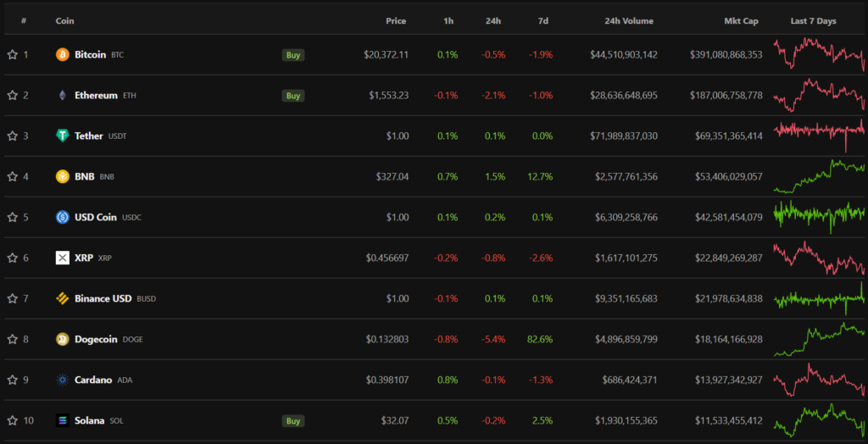Sort by 7d change column header

(x=542, y=21)
